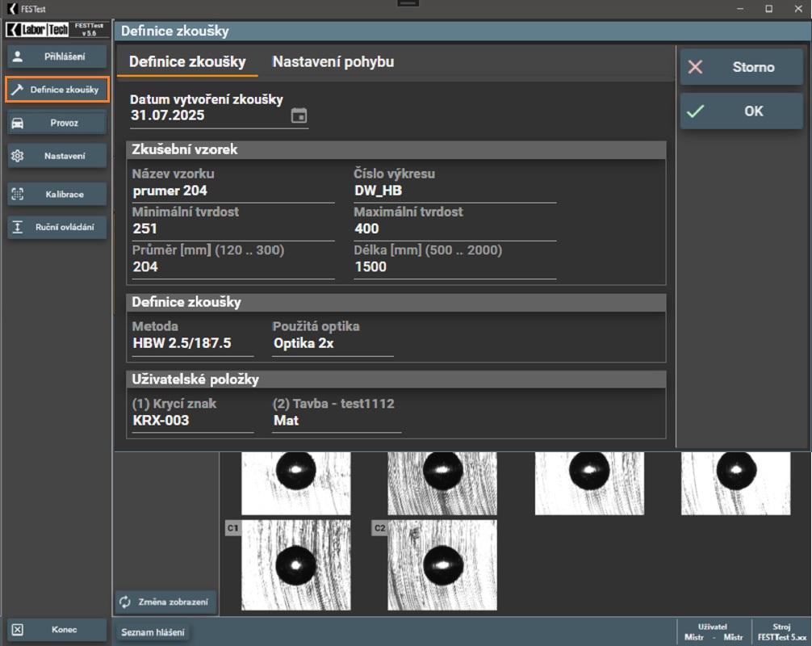Screen dimensions: 812x646
Task: Open Seznam hlášení message list
Action: (x=153, y=632)
